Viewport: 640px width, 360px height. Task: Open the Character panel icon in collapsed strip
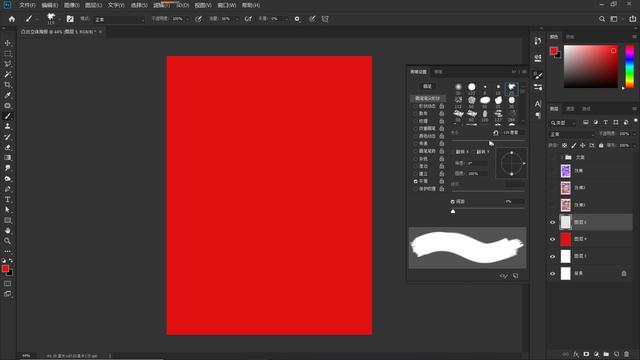[538, 104]
